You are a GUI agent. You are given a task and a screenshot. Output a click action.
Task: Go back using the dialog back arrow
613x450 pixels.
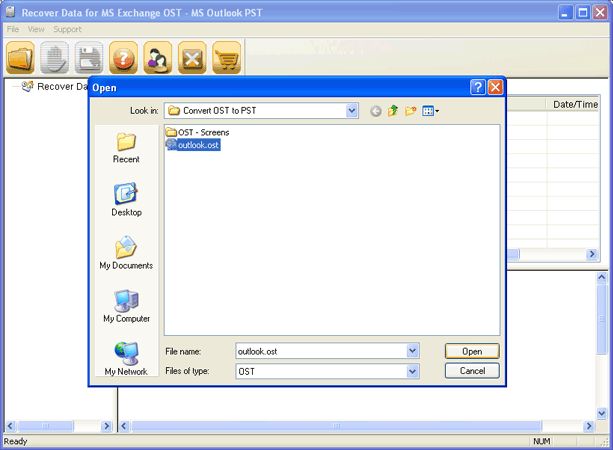coord(376,111)
